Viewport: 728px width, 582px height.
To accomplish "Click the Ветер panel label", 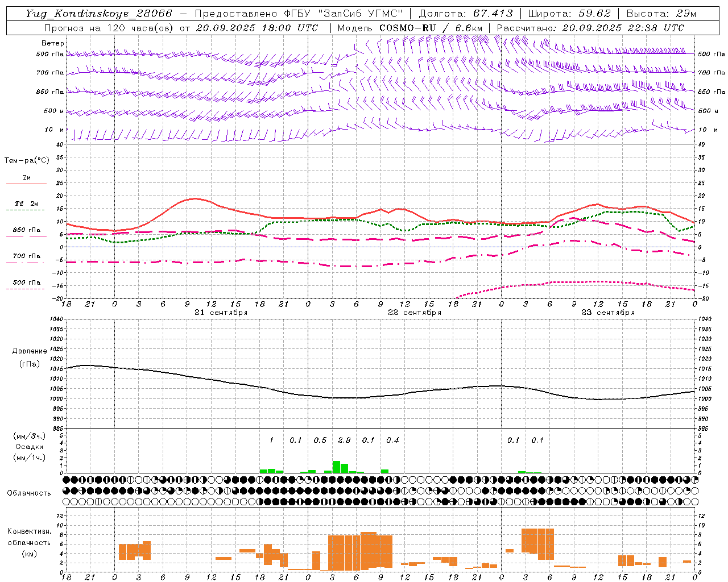I will tap(53, 43).
